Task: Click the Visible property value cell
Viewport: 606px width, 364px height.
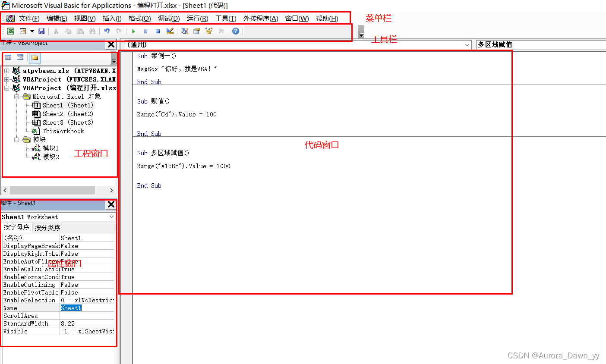Action: 87,331
